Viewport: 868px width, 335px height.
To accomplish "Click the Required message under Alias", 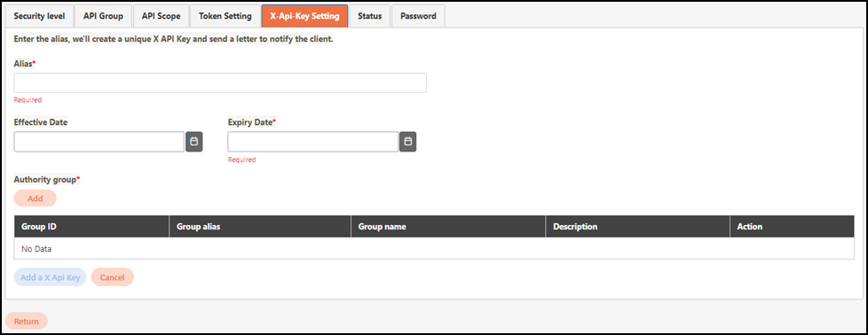I will tap(28, 100).
